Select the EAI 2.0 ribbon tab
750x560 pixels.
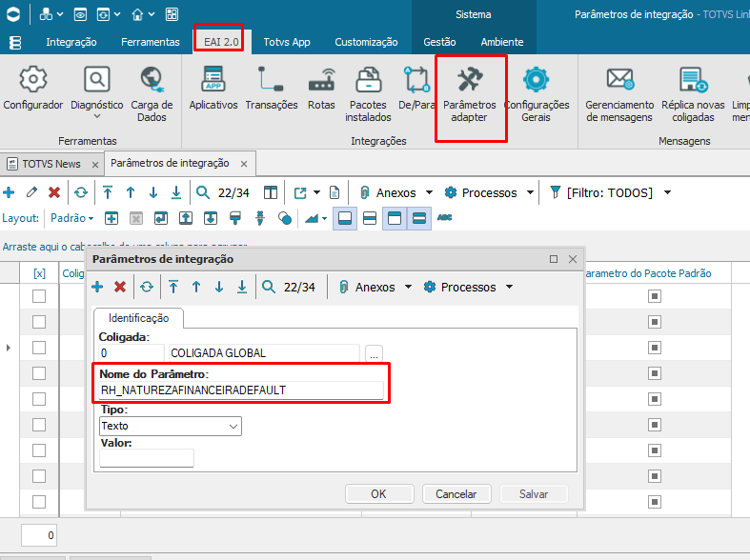221,42
